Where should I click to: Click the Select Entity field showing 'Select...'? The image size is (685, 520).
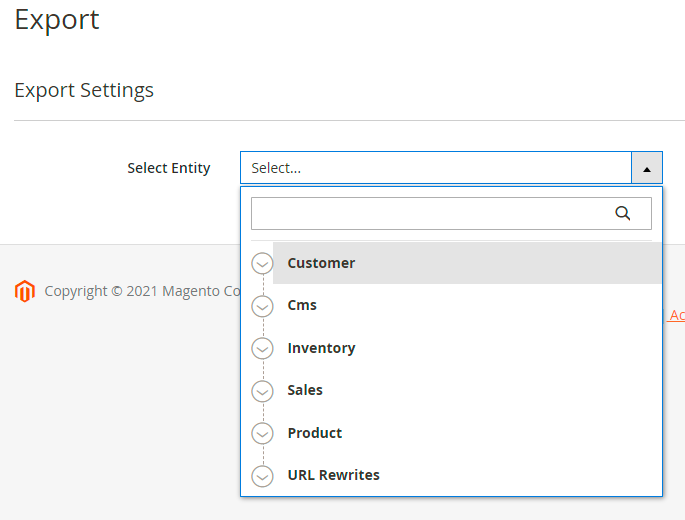pos(435,168)
